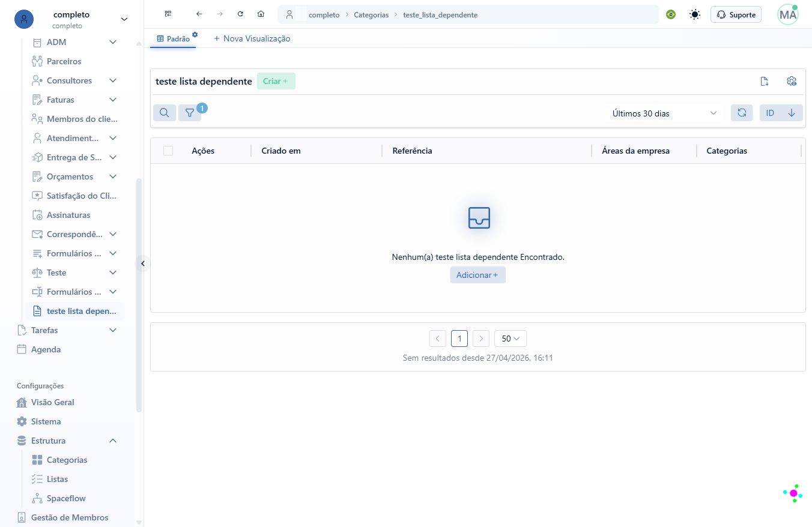Click the reload icon in the top bar
The image size is (812, 527).
[x=240, y=14]
